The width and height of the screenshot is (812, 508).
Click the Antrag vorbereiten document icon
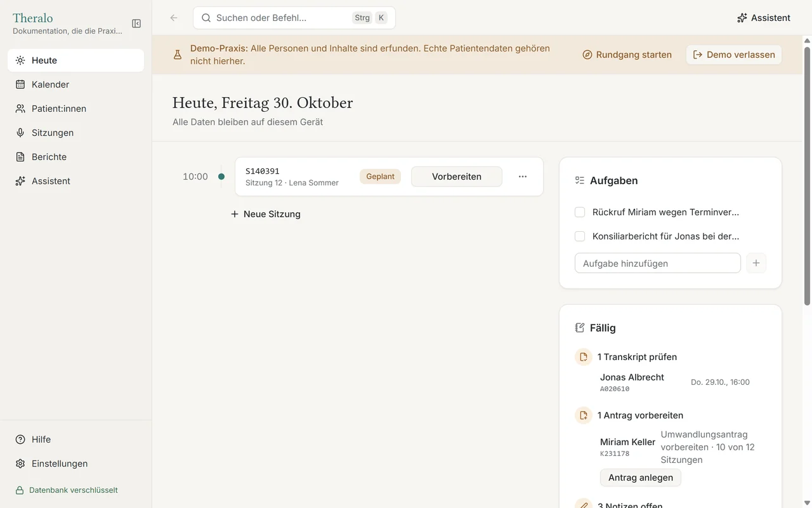pos(584,415)
